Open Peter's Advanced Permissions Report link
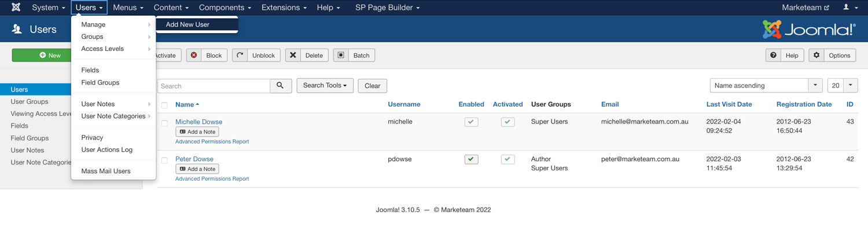This screenshot has height=230, width=868. click(x=212, y=178)
